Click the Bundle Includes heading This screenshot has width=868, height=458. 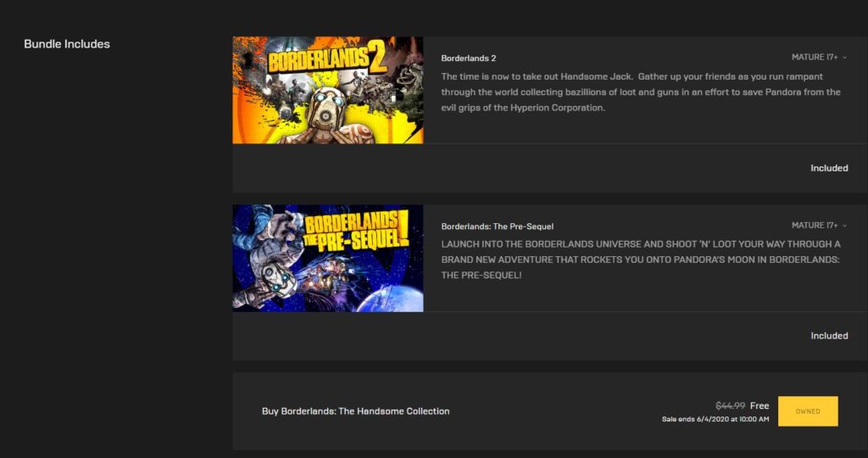[x=67, y=44]
